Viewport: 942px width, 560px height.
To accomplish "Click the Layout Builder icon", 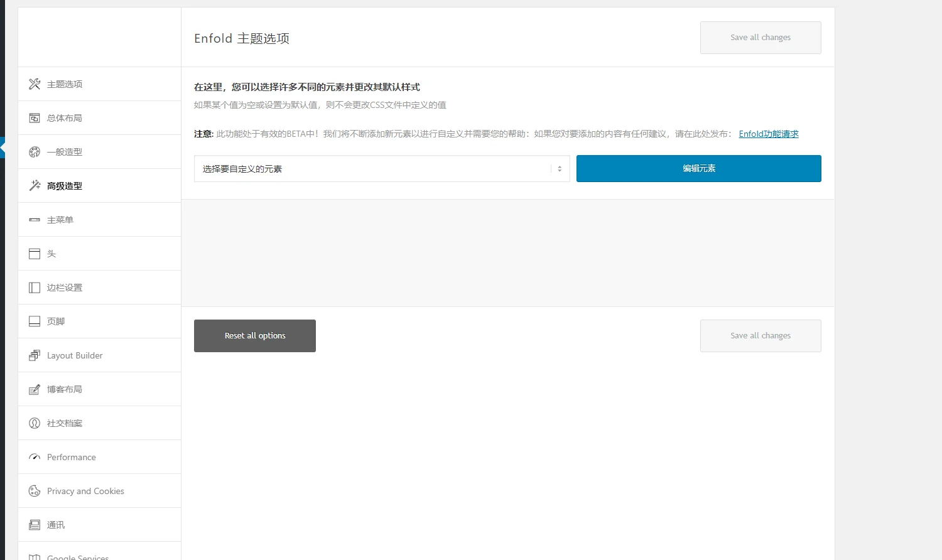I will click(x=35, y=355).
